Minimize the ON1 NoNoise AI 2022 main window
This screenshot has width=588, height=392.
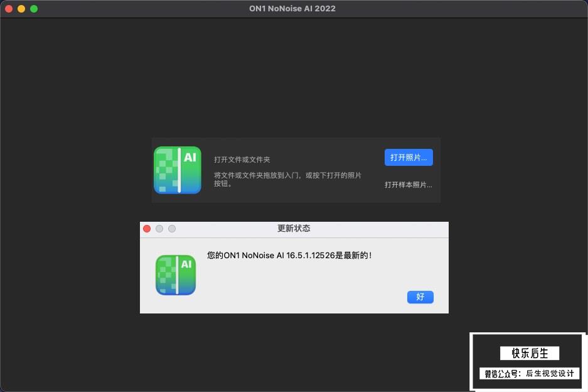[21, 9]
